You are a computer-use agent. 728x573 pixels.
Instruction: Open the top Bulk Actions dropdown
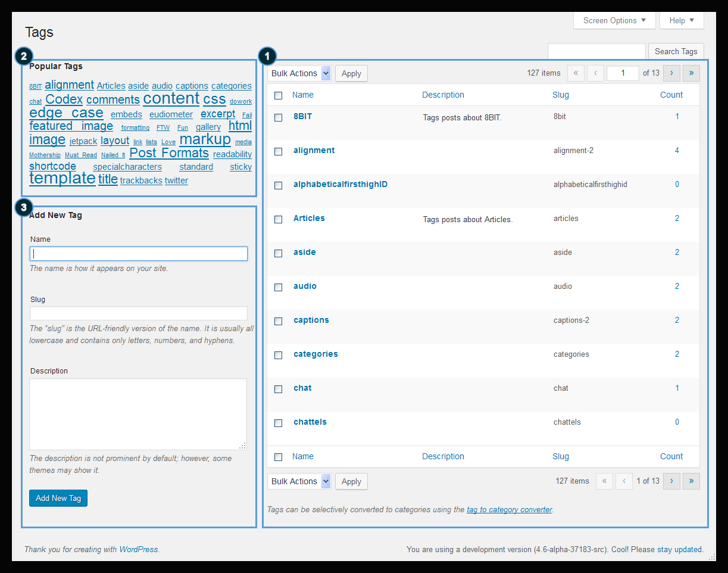coord(299,73)
